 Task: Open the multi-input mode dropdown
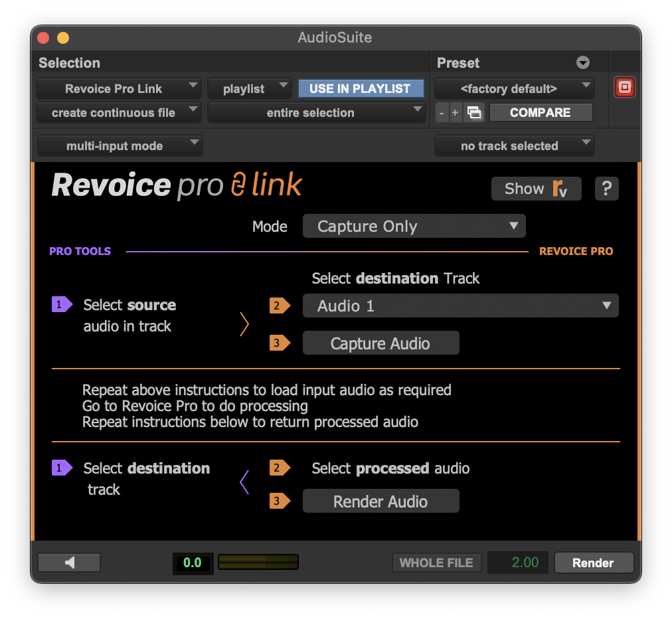[x=120, y=146]
